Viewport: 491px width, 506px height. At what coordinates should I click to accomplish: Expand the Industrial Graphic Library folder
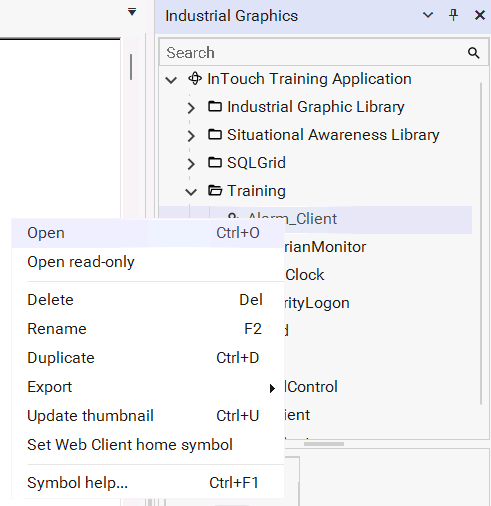point(191,108)
